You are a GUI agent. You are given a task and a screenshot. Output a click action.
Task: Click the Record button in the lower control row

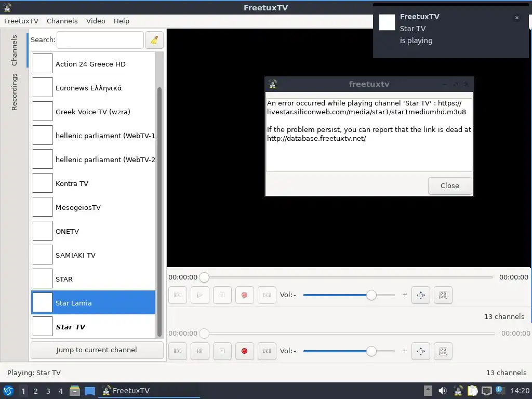pyautogui.click(x=244, y=351)
